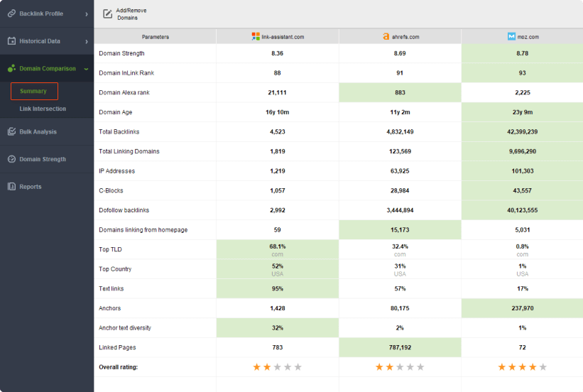The image size is (583, 392).
Task: Select the Top Country row label
Action: [115, 269]
